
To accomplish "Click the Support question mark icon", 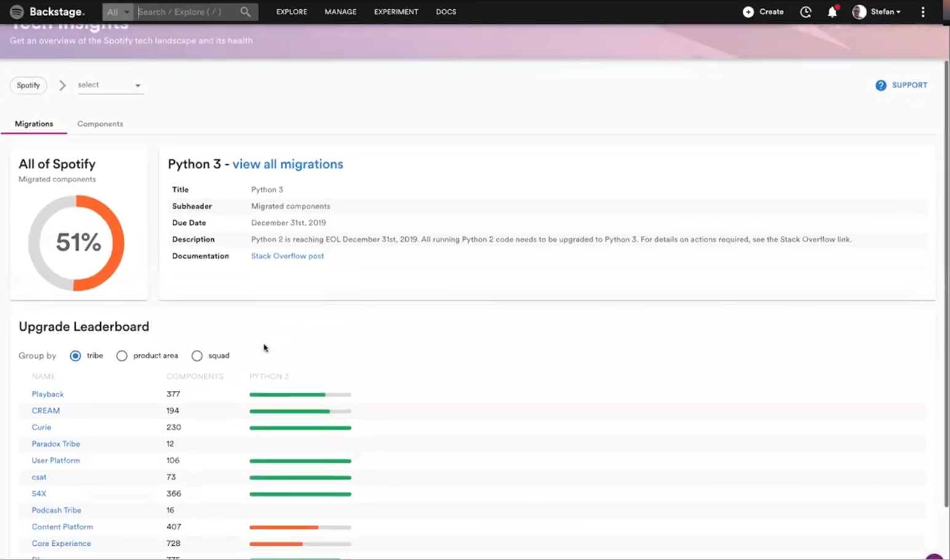I will (881, 85).
